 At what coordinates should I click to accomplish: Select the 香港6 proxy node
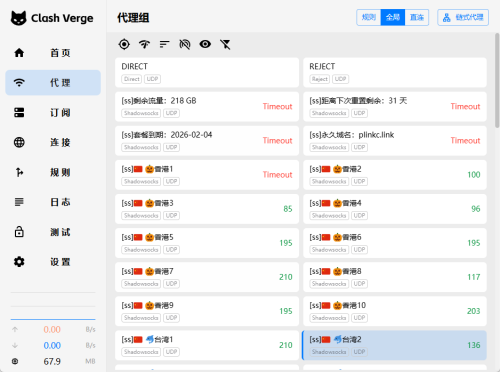[395, 243]
